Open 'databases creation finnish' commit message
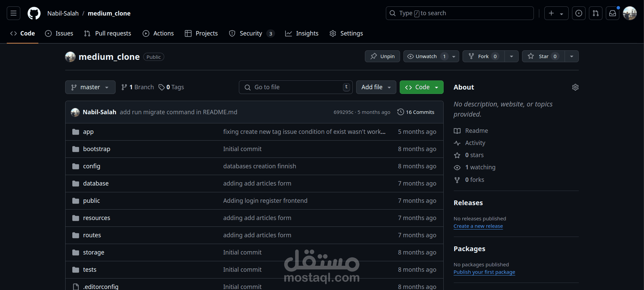This screenshot has width=644, height=290. tap(259, 166)
